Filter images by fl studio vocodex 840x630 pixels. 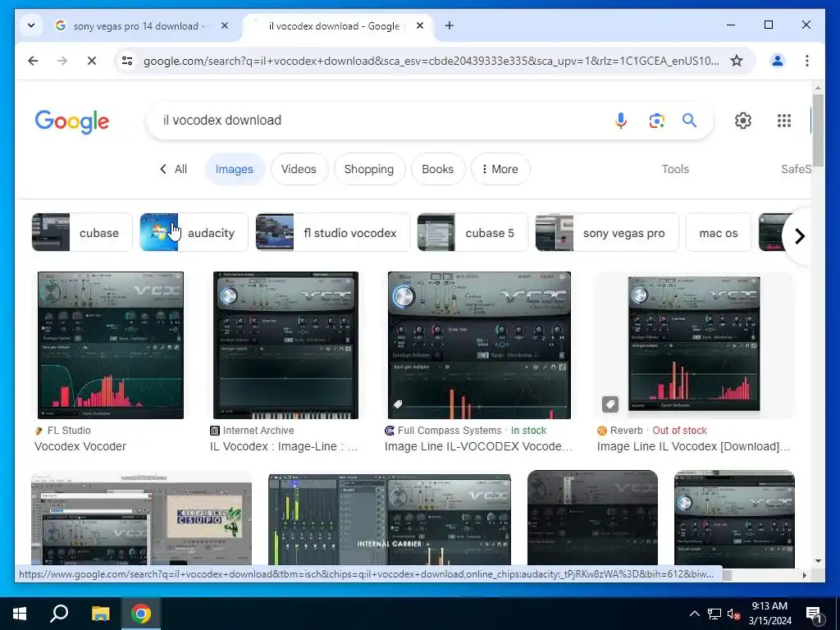[x=333, y=232]
